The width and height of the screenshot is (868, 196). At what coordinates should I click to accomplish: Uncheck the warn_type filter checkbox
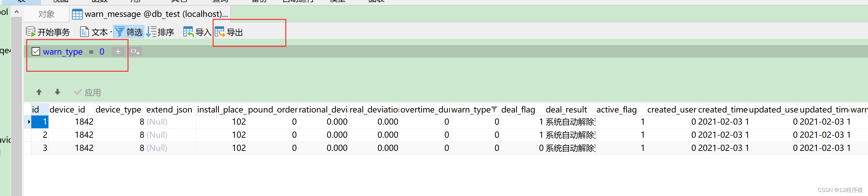coord(36,52)
